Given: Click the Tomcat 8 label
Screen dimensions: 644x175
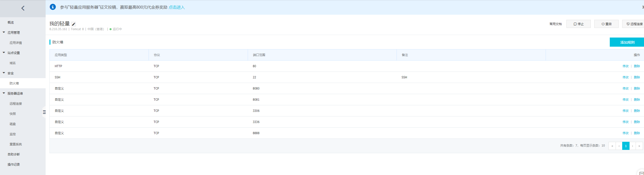Looking at the screenshot, I should pos(77,29).
